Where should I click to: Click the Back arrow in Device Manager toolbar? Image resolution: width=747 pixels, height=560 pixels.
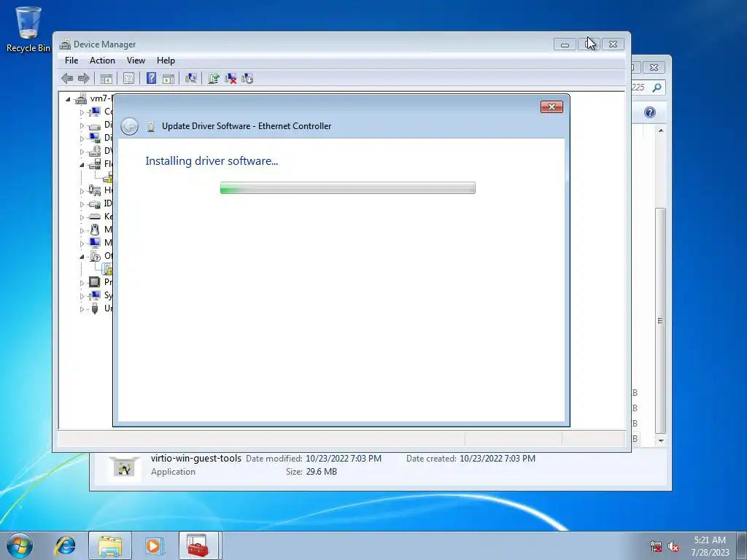(67, 78)
